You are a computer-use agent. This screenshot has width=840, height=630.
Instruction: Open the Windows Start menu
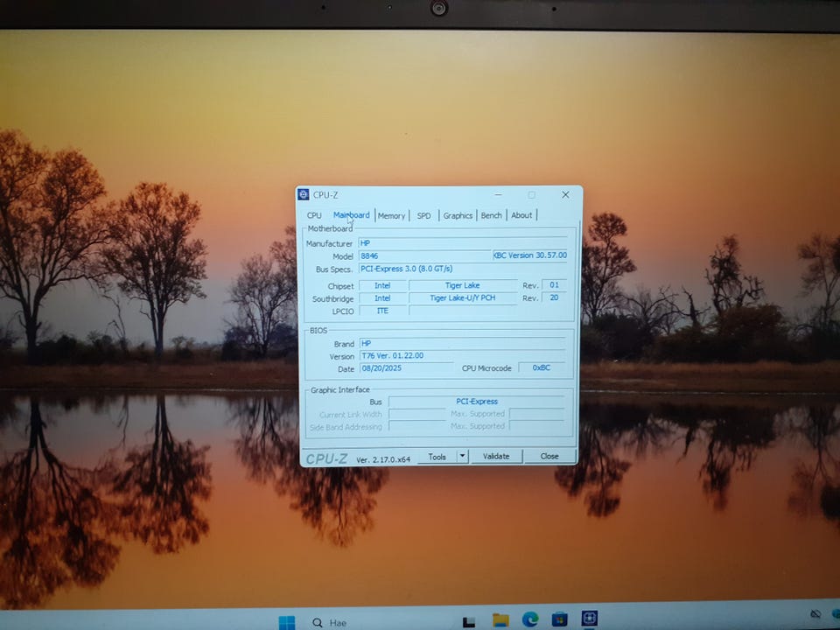[x=286, y=622]
